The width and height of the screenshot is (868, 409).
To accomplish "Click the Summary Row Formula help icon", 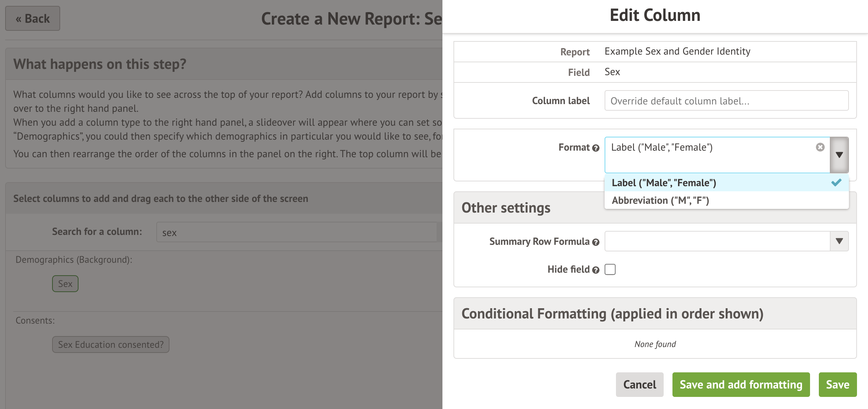I will coord(596,242).
